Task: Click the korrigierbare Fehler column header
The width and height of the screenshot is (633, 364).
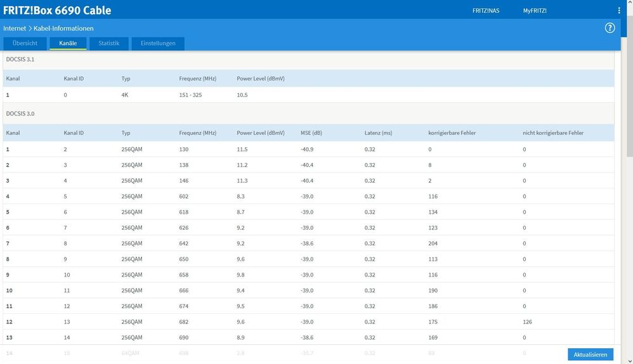Action: click(452, 133)
